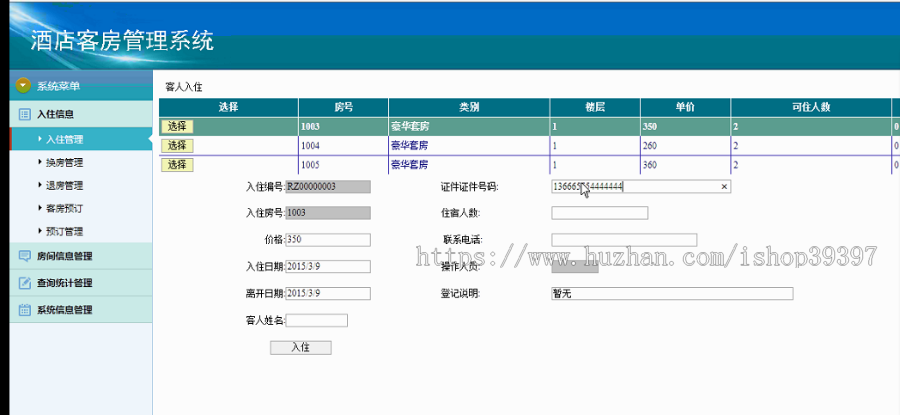Click the 系统菜单 round arrow icon
This screenshot has height=415, width=900.
point(23,86)
